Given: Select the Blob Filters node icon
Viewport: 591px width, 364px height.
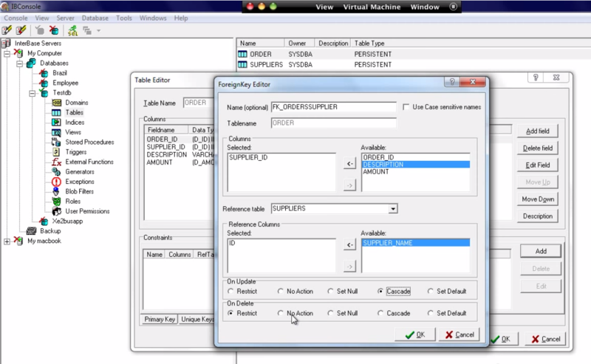Looking at the screenshot, I should click(x=56, y=191).
